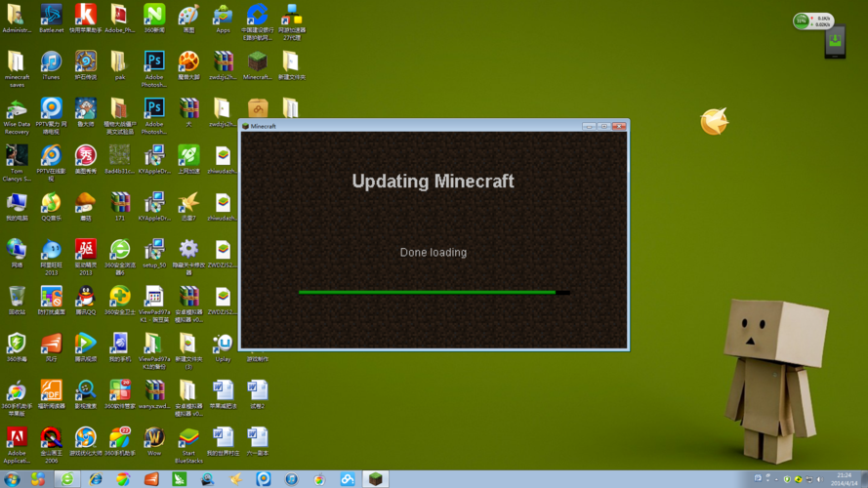The image size is (868, 488).
Task: Open the Tom Clancys shortcut icon
Action: click(17, 163)
